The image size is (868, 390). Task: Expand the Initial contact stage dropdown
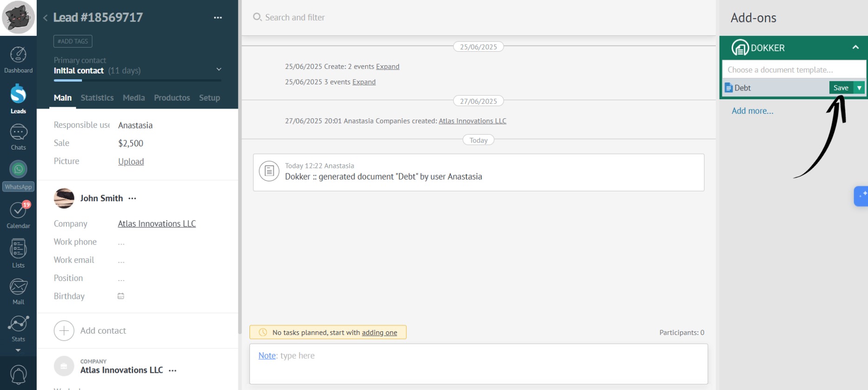click(x=219, y=69)
